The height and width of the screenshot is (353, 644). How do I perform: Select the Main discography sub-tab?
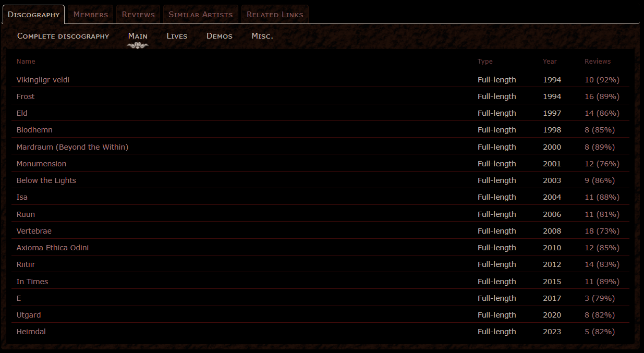[138, 36]
